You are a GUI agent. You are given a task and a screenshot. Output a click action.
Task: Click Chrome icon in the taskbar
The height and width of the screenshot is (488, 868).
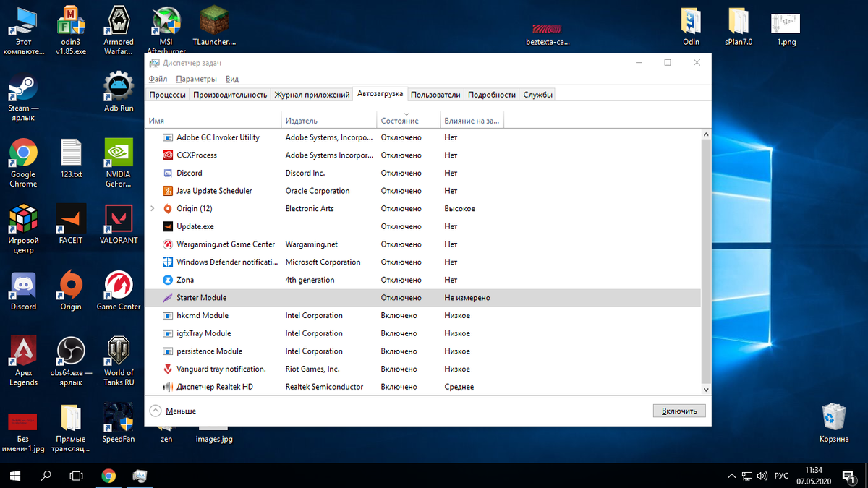[x=109, y=476]
